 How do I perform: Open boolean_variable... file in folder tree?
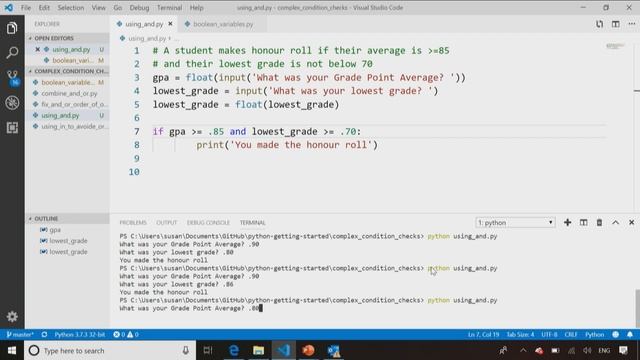point(67,82)
